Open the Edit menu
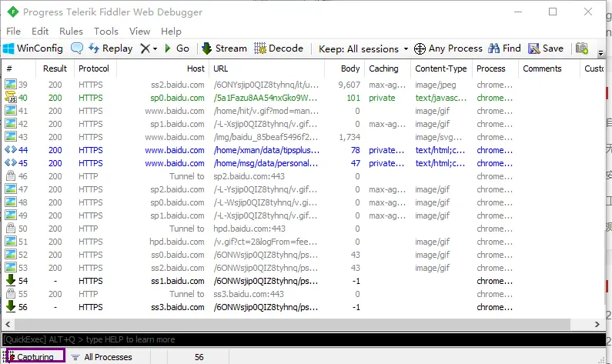 coord(40,32)
